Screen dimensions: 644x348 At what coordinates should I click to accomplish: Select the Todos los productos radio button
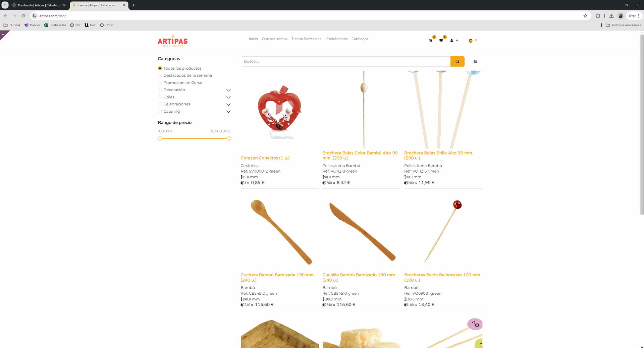tap(160, 68)
